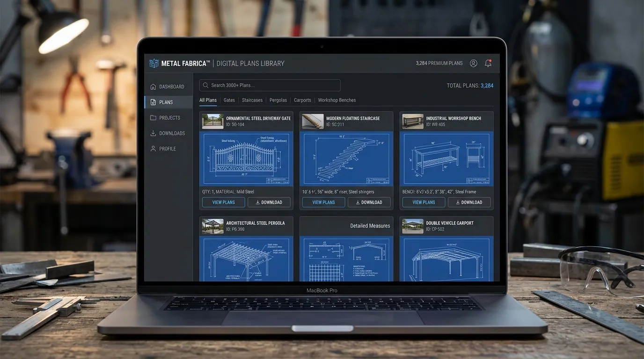Open the Detailed Measures blueprint drawing
This screenshot has height=359, width=644.
[x=346, y=259]
